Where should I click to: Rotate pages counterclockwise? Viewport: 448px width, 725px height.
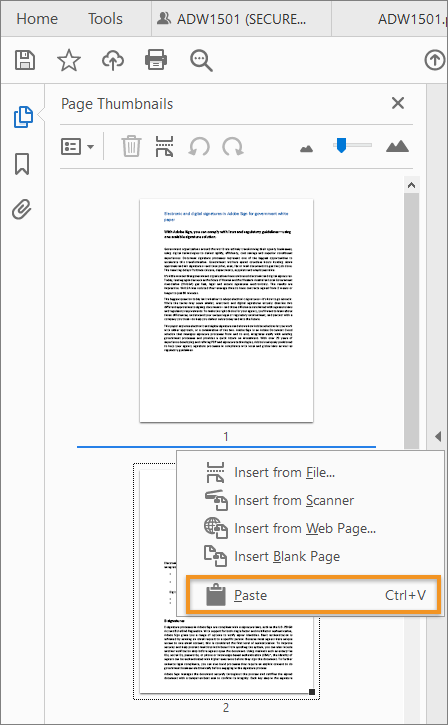pyautogui.click(x=199, y=147)
